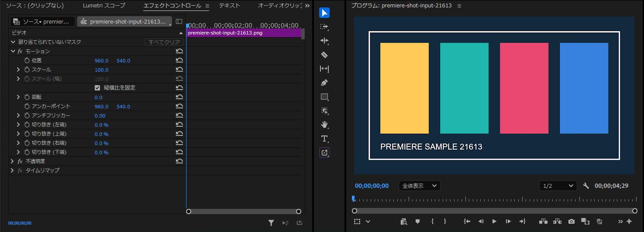644x232 pixels.
Task: Show overflow transport buttons chevron
Action: 620,222
